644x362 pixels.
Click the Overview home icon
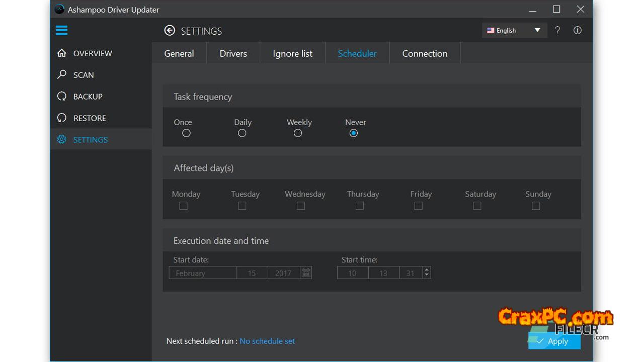[x=62, y=53]
